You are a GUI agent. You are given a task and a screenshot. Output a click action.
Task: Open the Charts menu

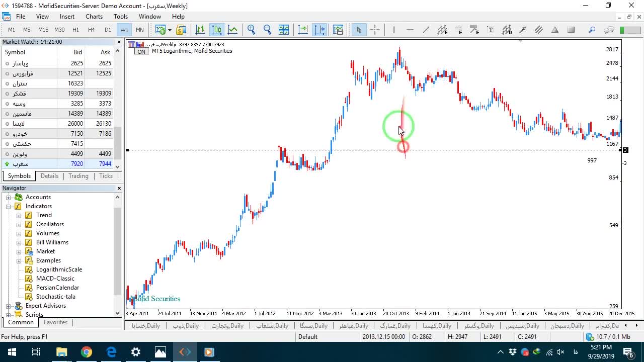pyautogui.click(x=94, y=17)
